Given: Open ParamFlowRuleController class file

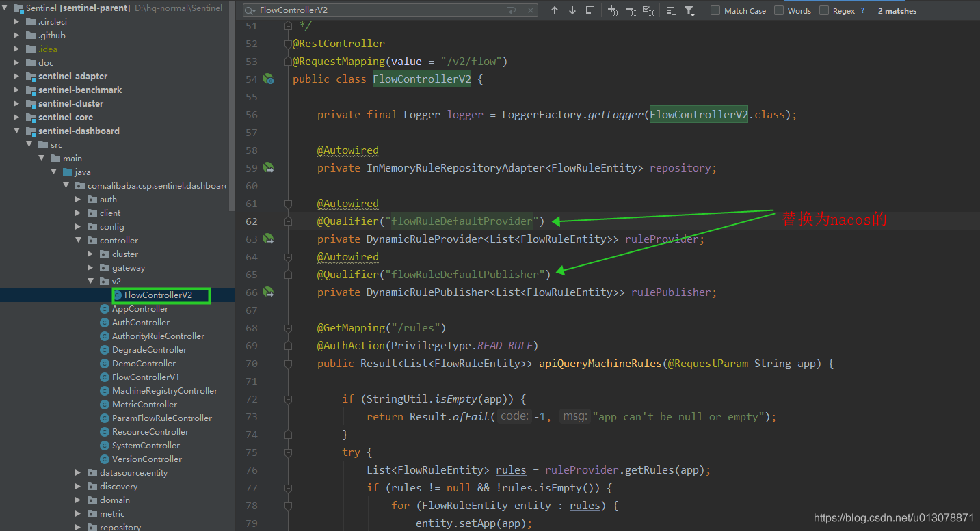Looking at the screenshot, I should 162,418.
